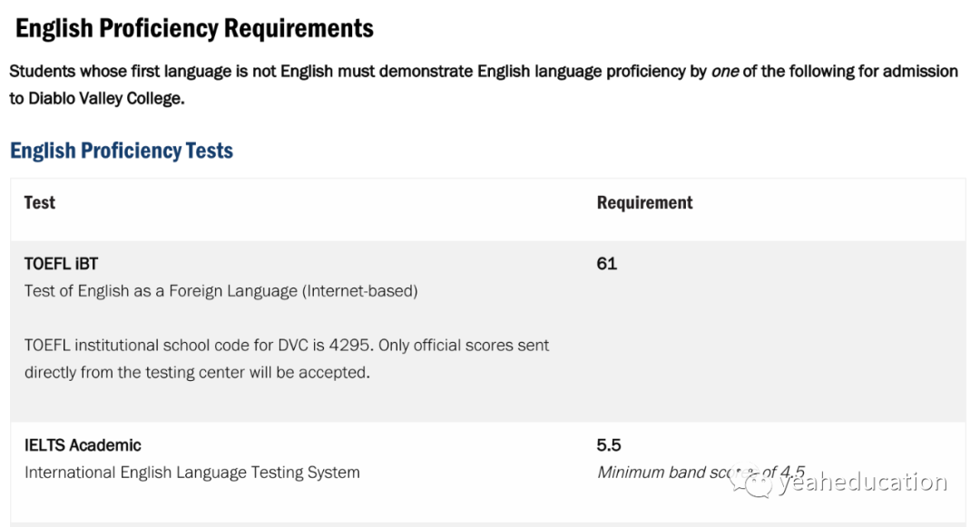
Task: Click the italic word one in the intro
Action: [x=725, y=72]
